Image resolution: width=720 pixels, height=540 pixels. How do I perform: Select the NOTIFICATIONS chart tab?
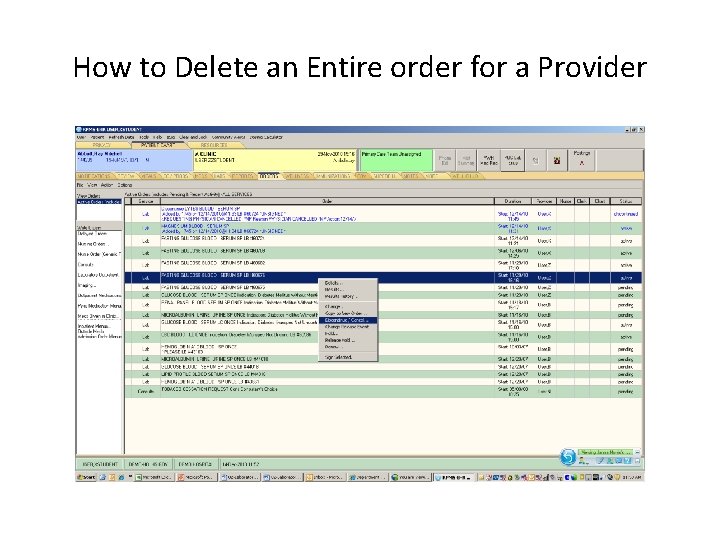pyautogui.click(x=94, y=176)
